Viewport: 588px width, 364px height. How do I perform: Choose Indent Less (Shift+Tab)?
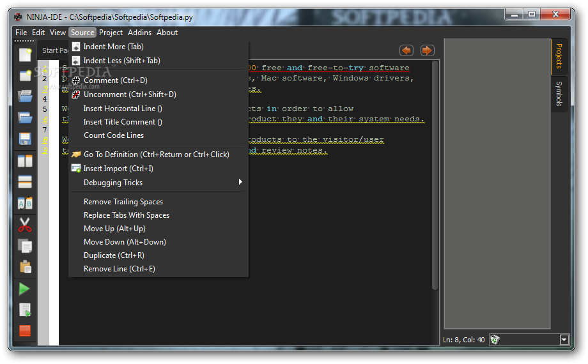tap(159, 61)
